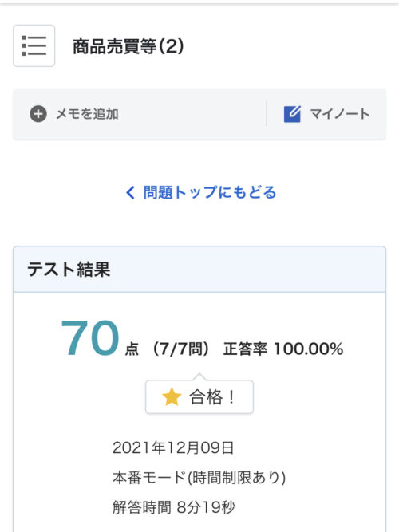Click the date 2021年12月09日
Image resolution: width=399 pixels, height=532 pixels.
pos(173,448)
